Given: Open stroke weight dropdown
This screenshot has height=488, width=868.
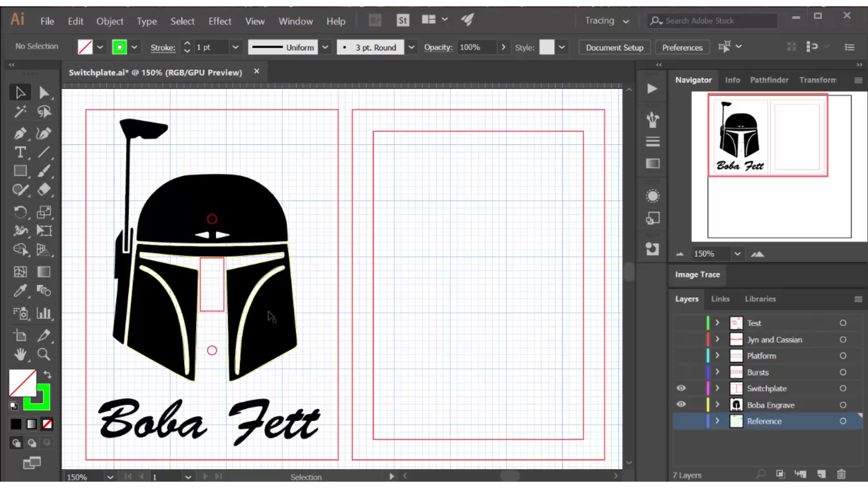Looking at the screenshot, I should click(x=235, y=47).
